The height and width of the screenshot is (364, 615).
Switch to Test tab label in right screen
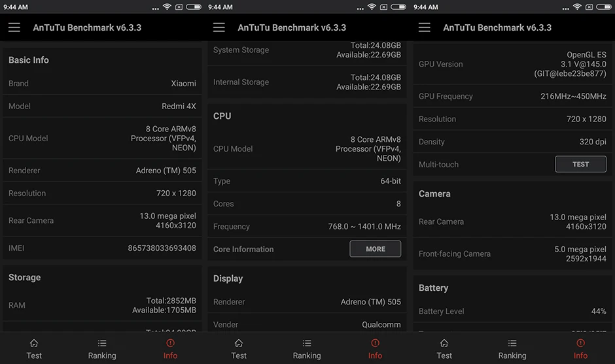tap(444, 356)
